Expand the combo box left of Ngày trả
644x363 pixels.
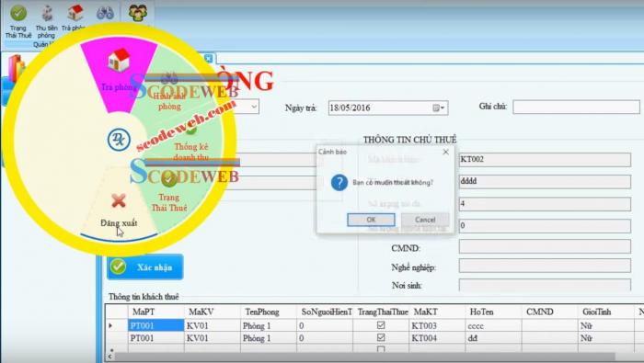click(x=254, y=107)
